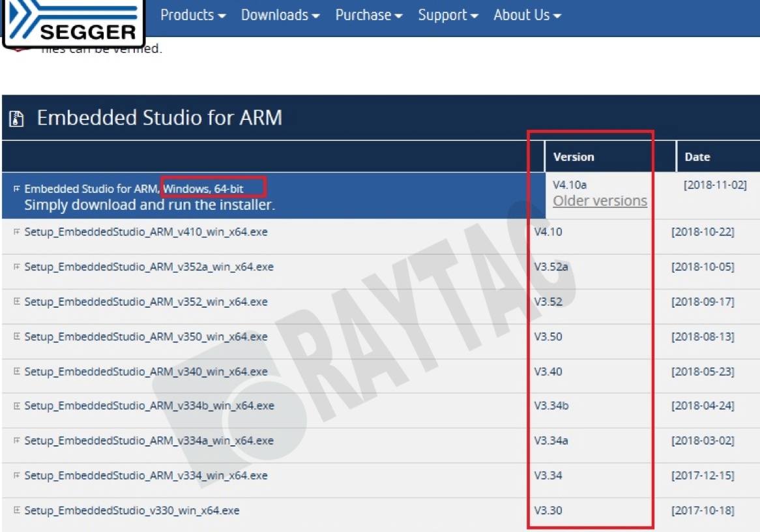Select the V3.34b version cell
This screenshot has width=760, height=532.
tap(551, 406)
